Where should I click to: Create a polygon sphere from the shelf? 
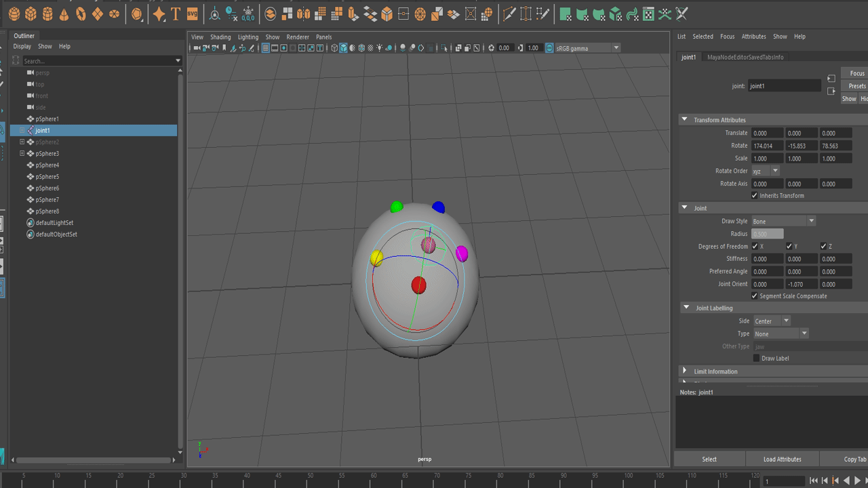[14, 13]
